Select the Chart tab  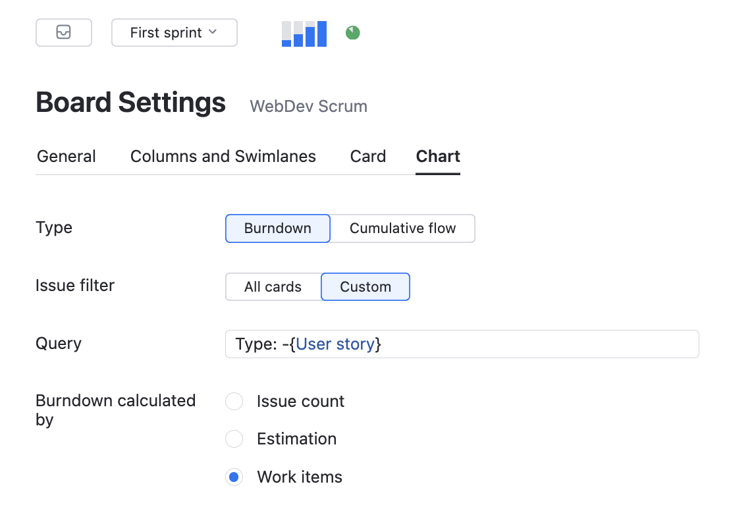coord(438,157)
